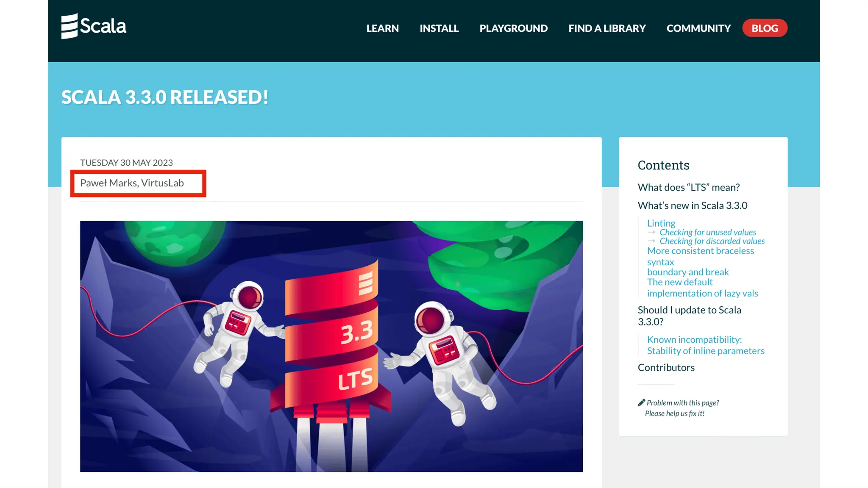
Task: Go to new default lazy vals implementation
Action: pyautogui.click(x=702, y=288)
